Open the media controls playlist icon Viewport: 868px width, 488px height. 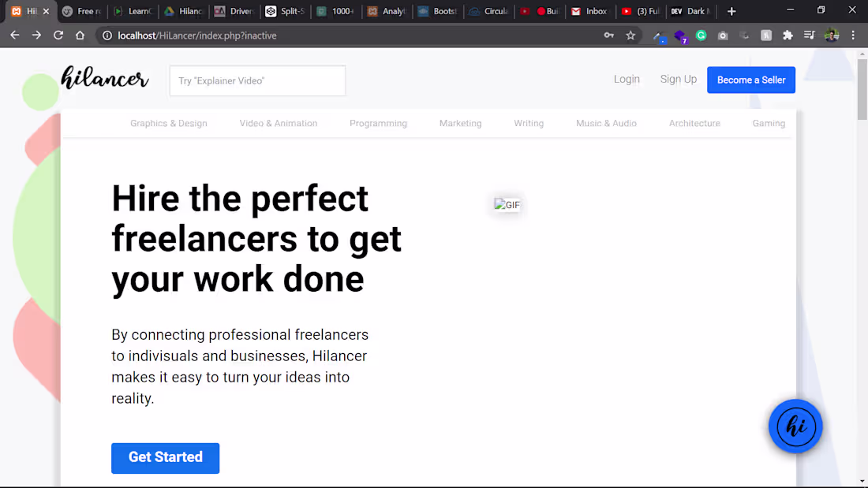click(810, 35)
